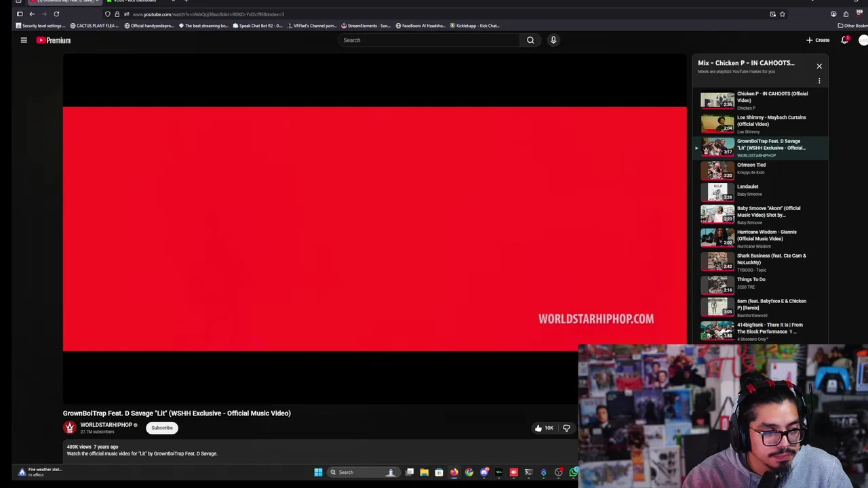Open the Speak Chat Bot R2 bookmark

click(257, 26)
